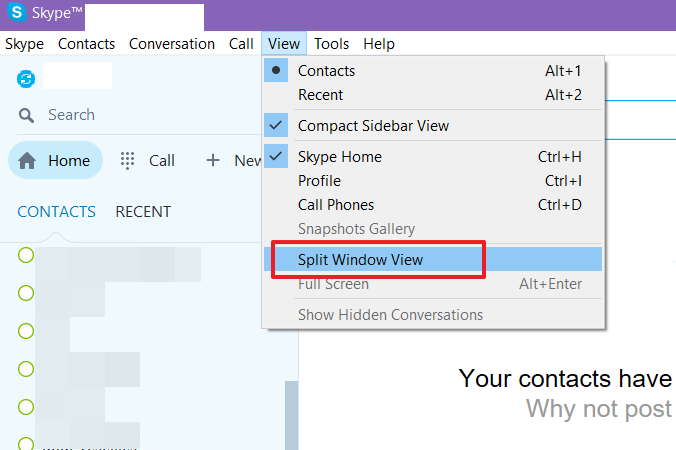Open the dial pad grid icon
The height and width of the screenshot is (450, 676).
[127, 160]
